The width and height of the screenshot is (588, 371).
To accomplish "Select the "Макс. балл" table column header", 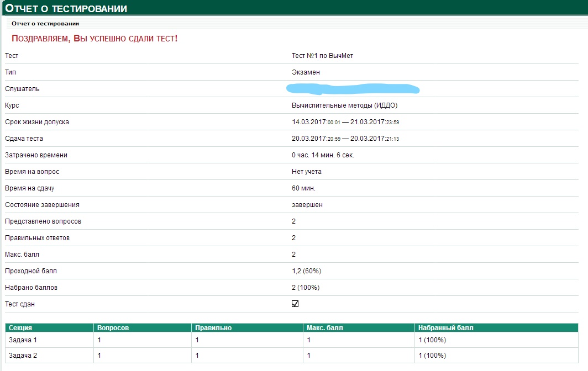I will [x=325, y=328].
